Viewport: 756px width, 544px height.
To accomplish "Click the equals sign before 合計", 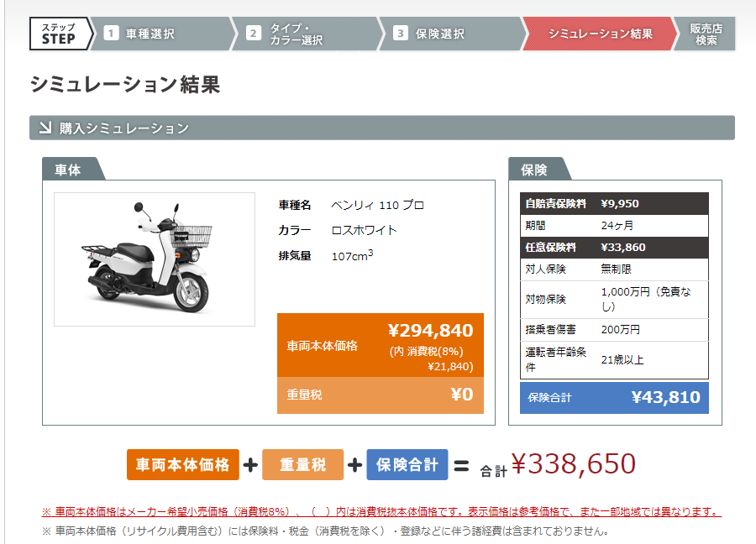I will 461,465.
